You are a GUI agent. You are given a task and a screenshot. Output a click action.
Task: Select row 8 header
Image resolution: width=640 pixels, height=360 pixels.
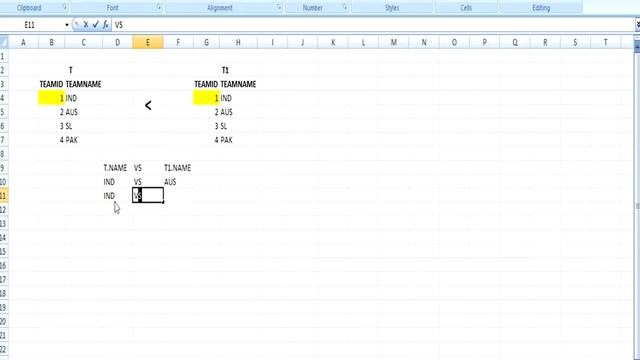[4, 154]
